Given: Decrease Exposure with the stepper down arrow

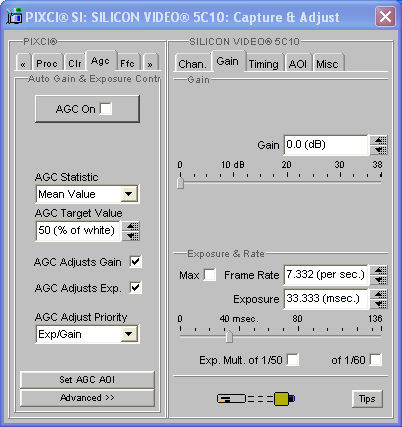Looking at the screenshot, I should 379,304.
